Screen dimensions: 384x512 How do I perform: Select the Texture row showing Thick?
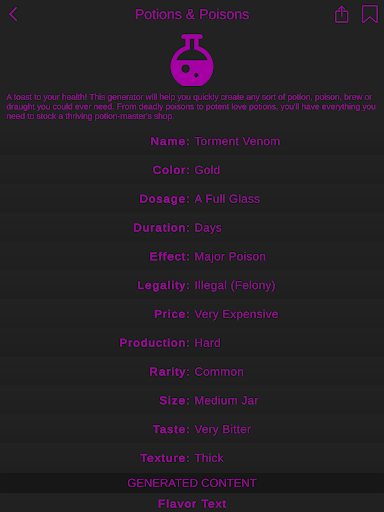[192, 458]
